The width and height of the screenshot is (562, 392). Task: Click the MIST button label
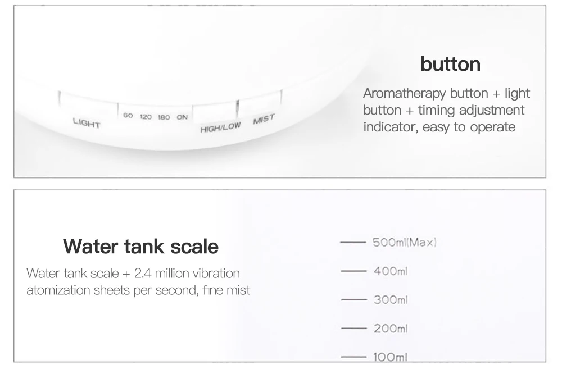(x=264, y=119)
